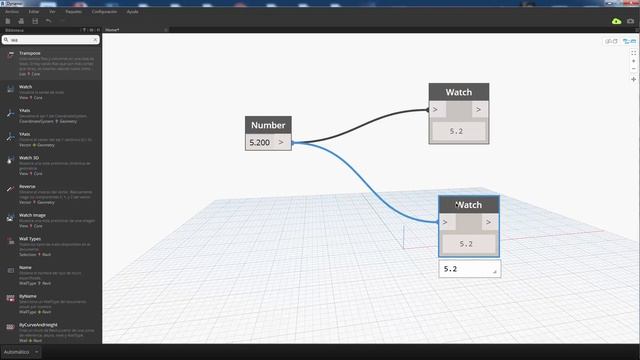Image resolution: width=640 pixels, height=360 pixels.
Task: Open the Configuración menu
Action: coord(104,12)
